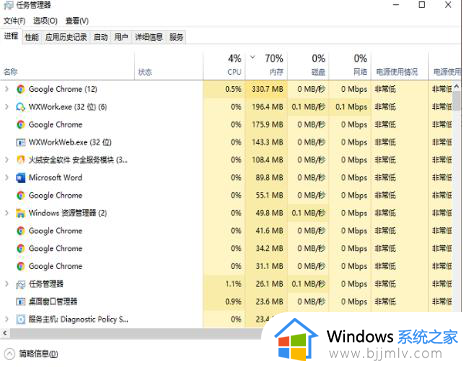Switch to the 详细信息 tab
The height and width of the screenshot is (367, 463).
tap(149, 37)
